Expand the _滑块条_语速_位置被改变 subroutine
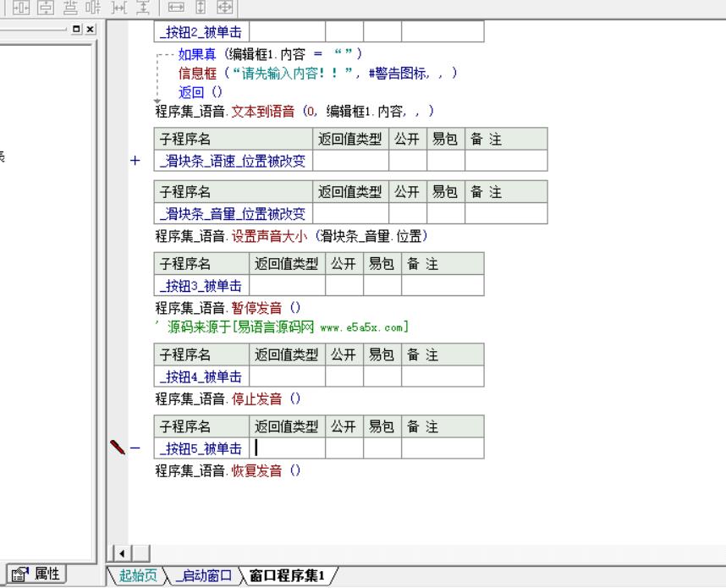Screen dimensions: 726x588 click(x=135, y=161)
